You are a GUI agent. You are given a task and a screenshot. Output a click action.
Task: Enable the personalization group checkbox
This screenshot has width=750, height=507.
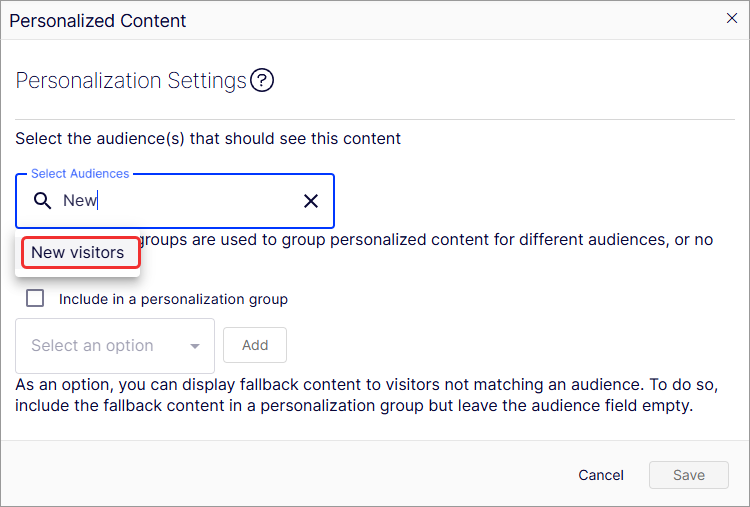pyautogui.click(x=35, y=298)
